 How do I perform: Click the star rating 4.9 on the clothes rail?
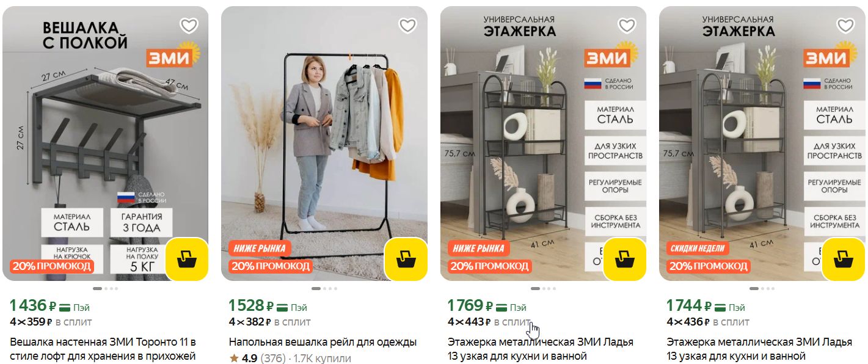point(244,359)
